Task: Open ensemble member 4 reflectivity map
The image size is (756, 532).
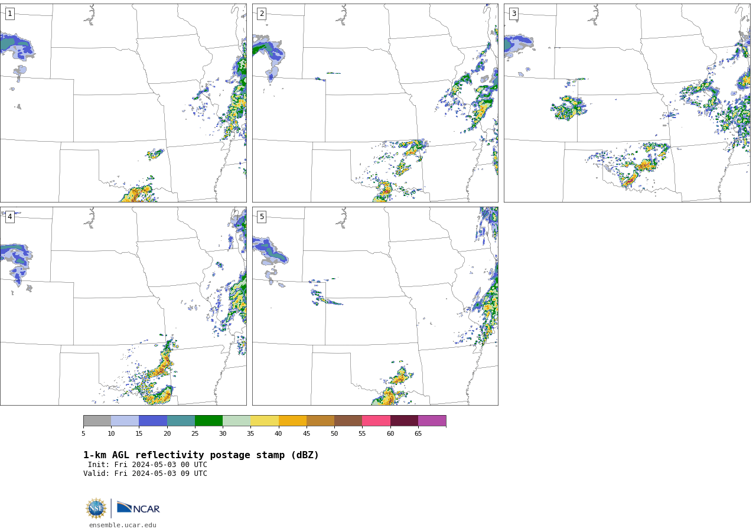Action: pos(123,306)
